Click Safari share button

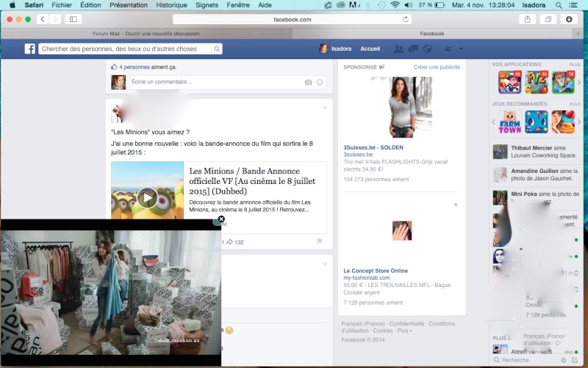[527, 19]
